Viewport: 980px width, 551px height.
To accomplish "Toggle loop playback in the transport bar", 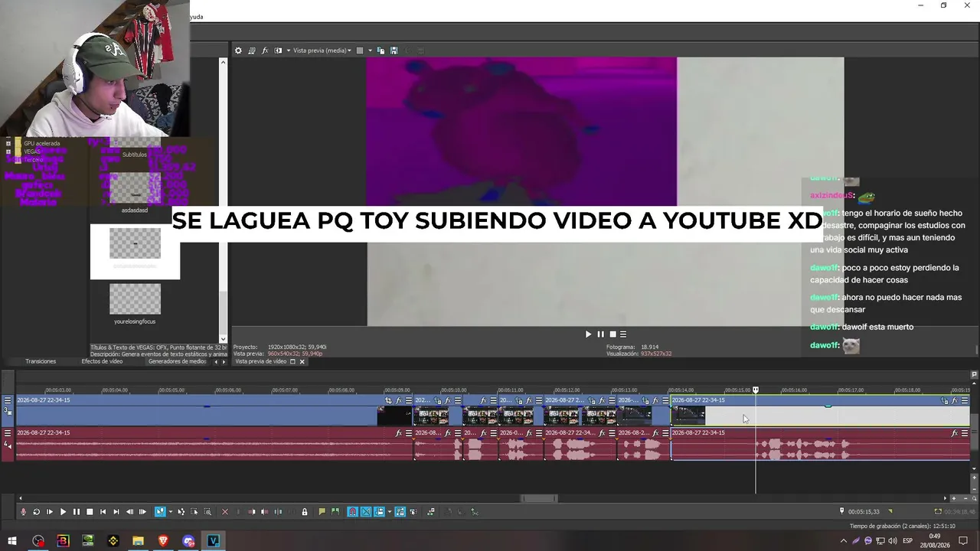I will (36, 512).
